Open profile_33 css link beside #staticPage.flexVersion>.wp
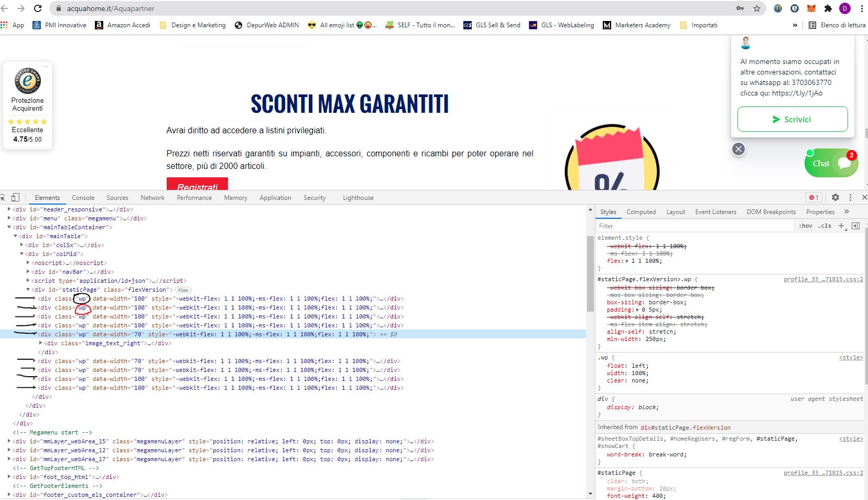This screenshot has height=500, width=868. 823,279
